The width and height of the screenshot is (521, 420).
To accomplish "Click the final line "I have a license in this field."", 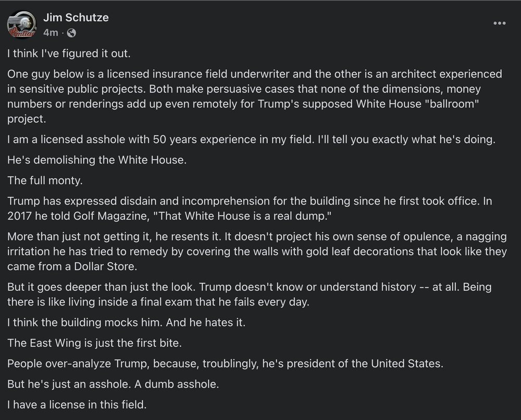I will coord(77,404).
